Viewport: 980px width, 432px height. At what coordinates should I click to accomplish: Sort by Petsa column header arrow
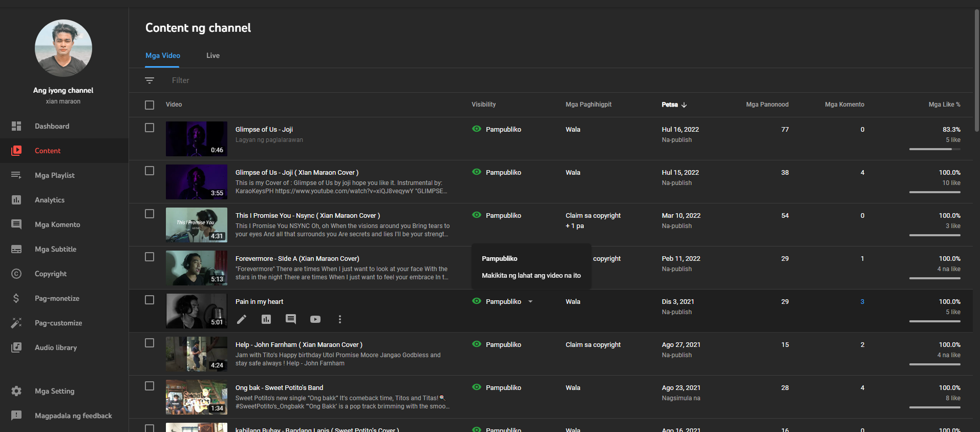[x=684, y=105]
